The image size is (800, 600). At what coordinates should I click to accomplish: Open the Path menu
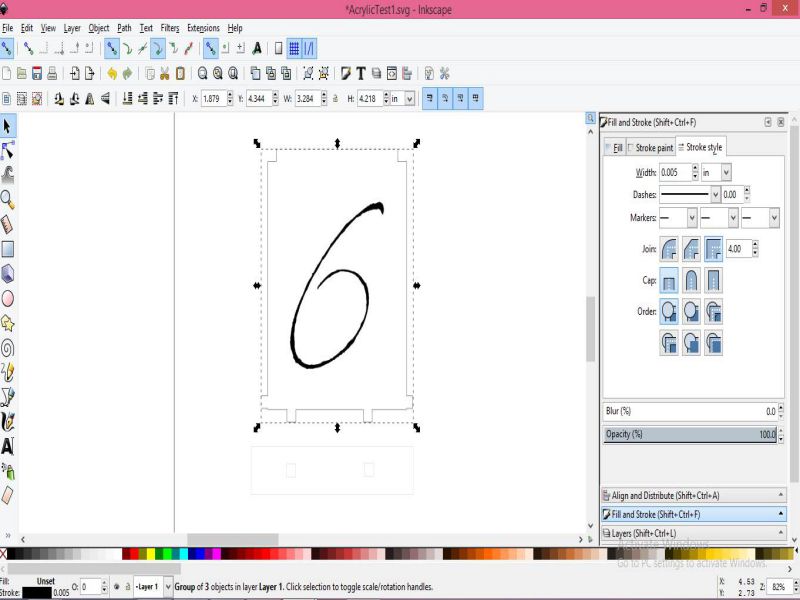(124, 28)
